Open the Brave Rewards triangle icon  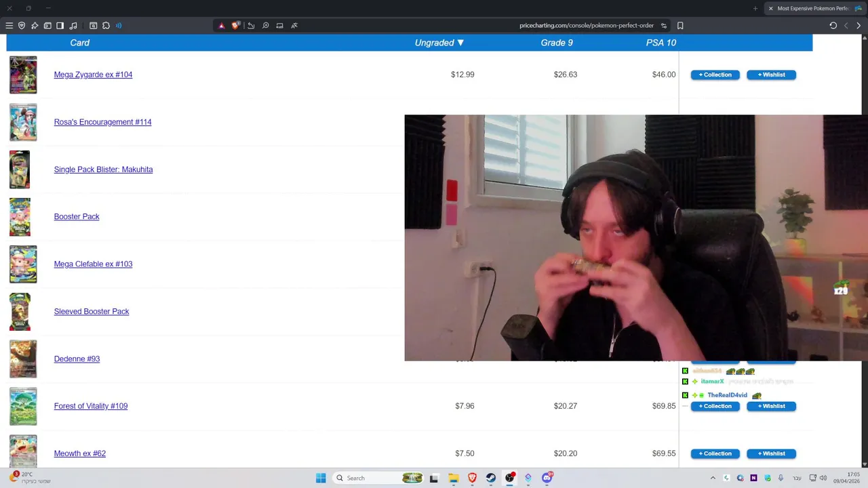coord(221,26)
